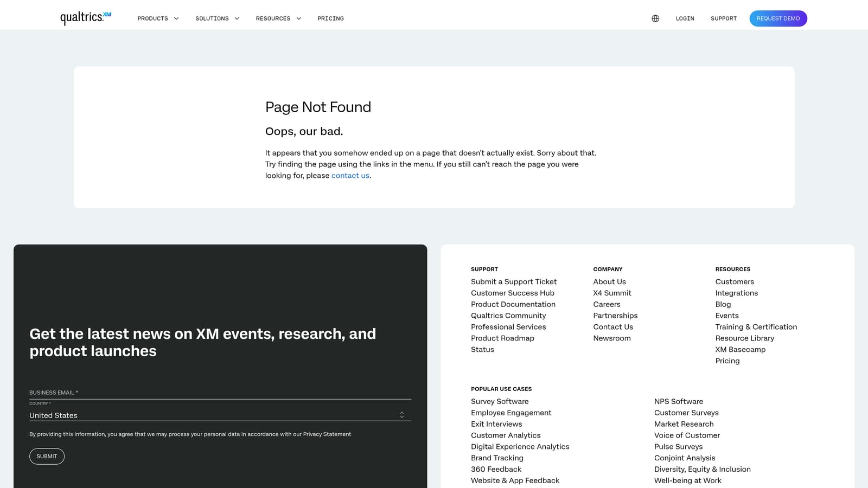Open the Events link
This screenshot has height=488, width=868.
(727, 316)
